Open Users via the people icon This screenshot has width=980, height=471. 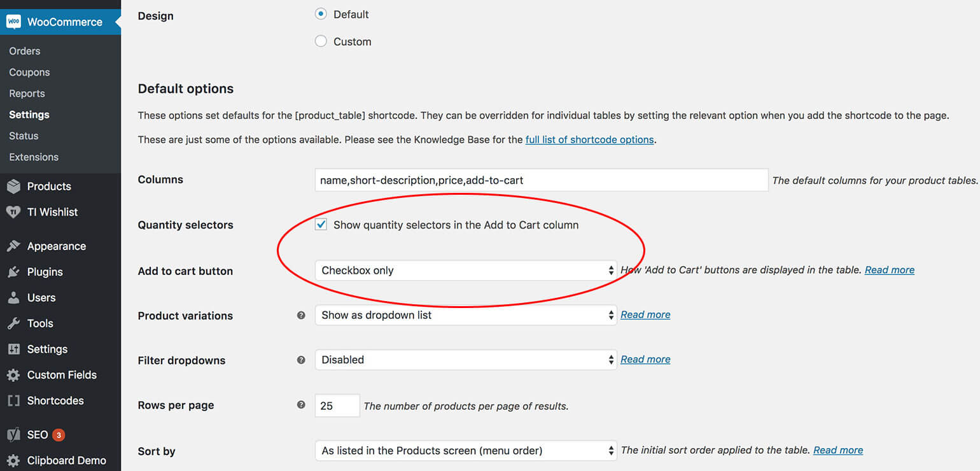(x=14, y=297)
